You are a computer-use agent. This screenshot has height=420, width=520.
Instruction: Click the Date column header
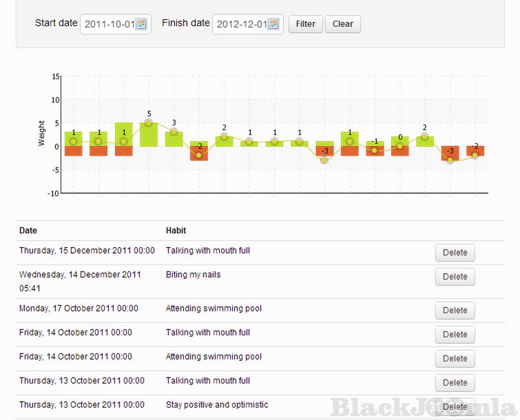coord(28,231)
